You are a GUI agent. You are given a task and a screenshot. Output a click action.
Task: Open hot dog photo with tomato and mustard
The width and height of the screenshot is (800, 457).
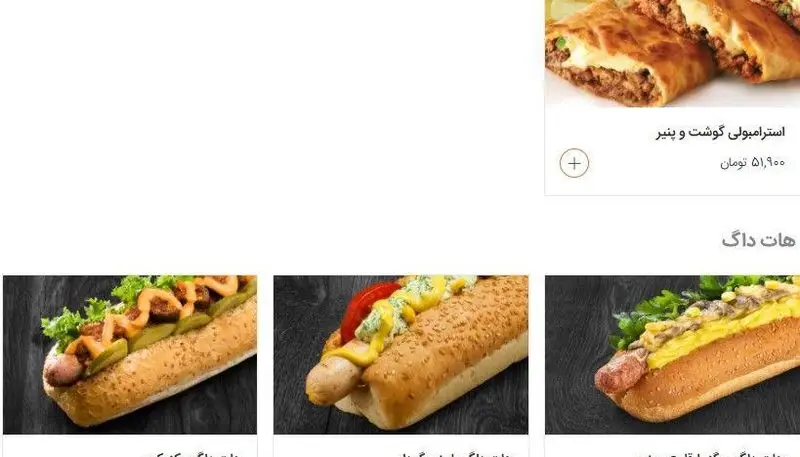point(401,355)
